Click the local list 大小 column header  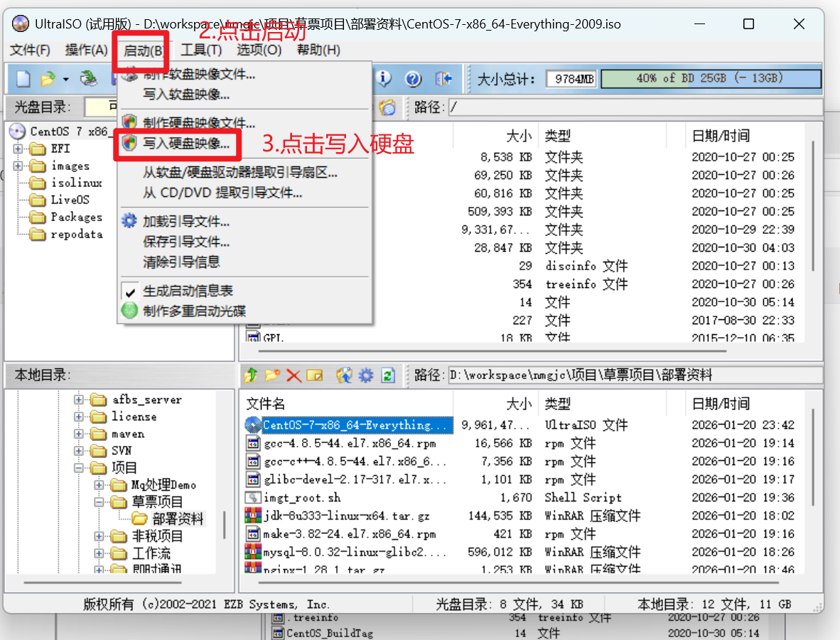click(496, 404)
